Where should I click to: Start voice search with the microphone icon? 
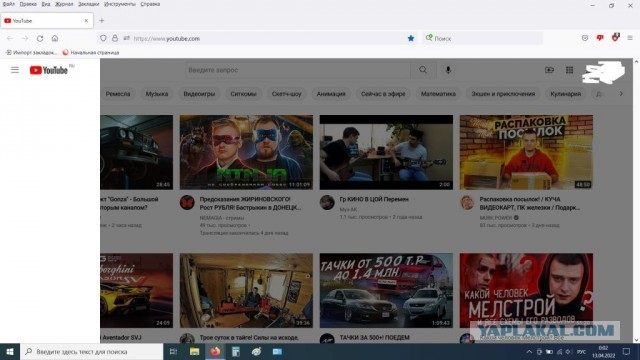pyautogui.click(x=448, y=70)
